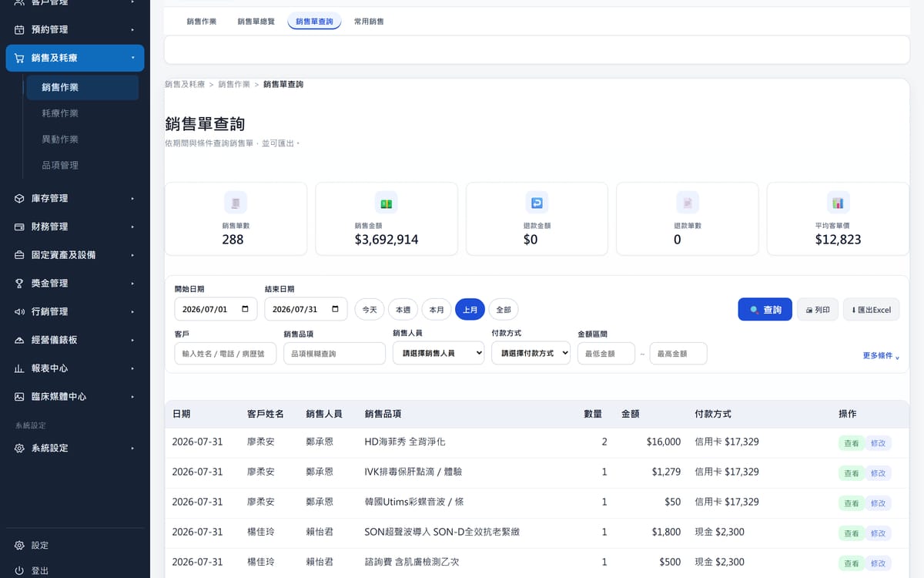Open the calendar picker for 結束日期
Image resolution: width=924 pixels, height=578 pixels.
point(335,309)
